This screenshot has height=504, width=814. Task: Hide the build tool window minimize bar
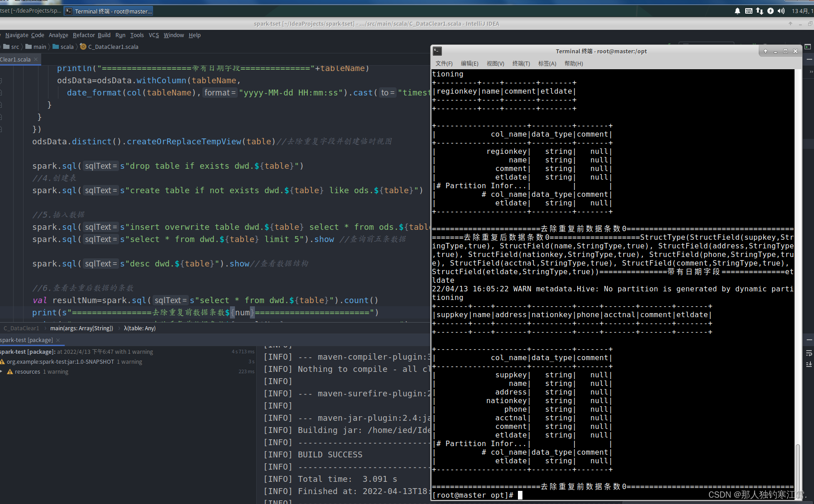coord(809,340)
